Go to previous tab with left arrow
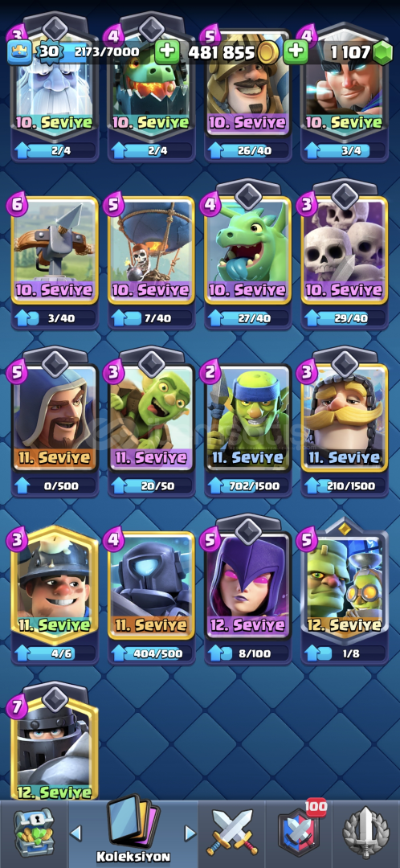This screenshot has height=868, width=400. click(x=76, y=833)
